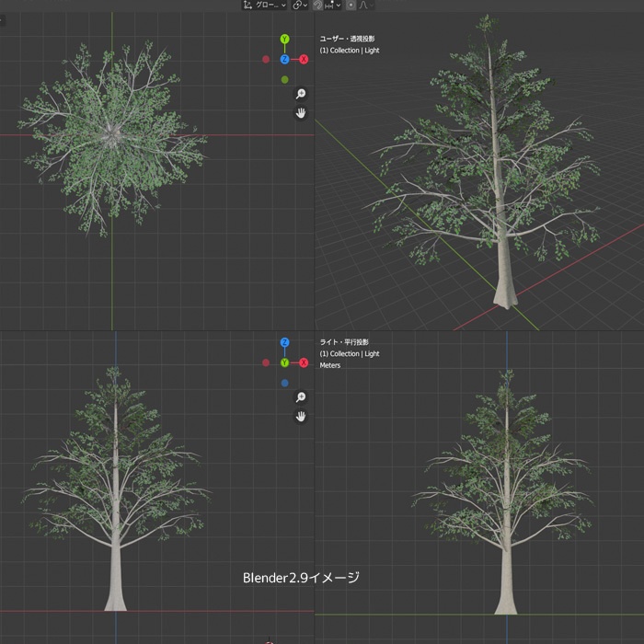Click the blue Z axis in bottom-left viewport gizmo
The height and width of the screenshot is (644, 644).
[x=284, y=342]
